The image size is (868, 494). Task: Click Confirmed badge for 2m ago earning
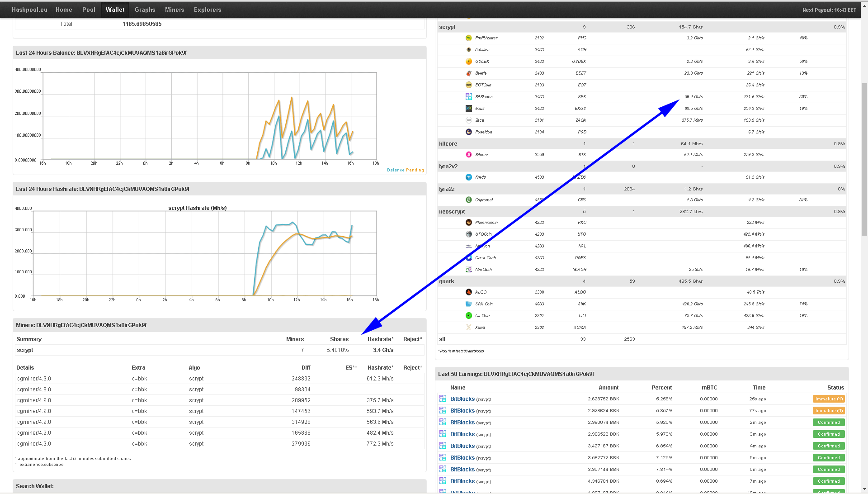pos(829,423)
